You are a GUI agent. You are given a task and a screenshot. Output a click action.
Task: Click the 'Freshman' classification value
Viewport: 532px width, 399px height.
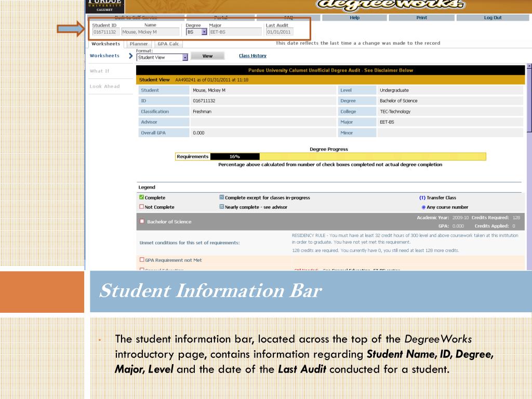coord(202,111)
